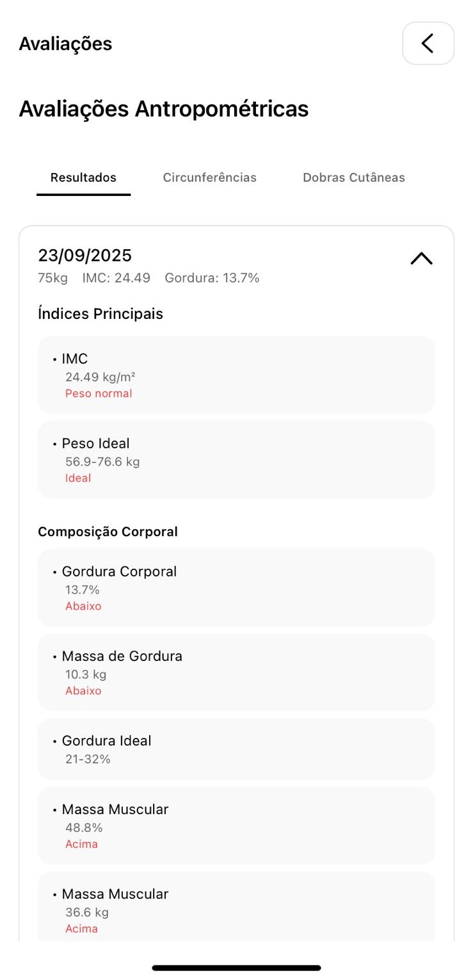
Task: Tap the back arrow button
Action: (428, 44)
